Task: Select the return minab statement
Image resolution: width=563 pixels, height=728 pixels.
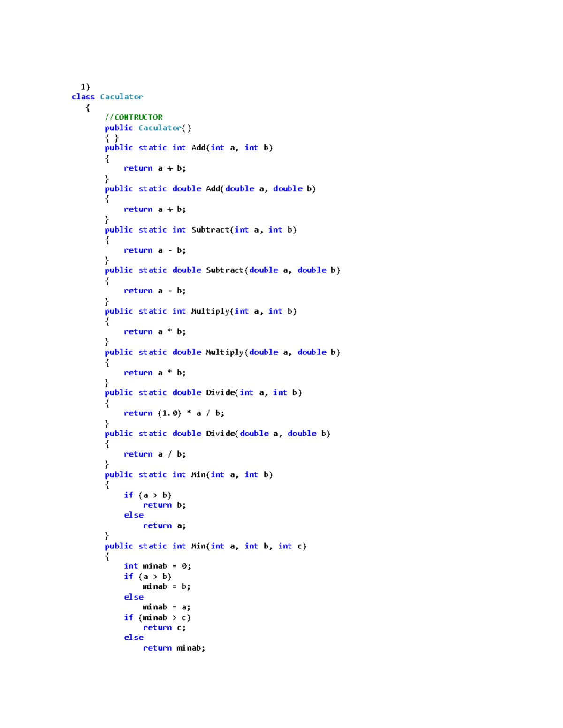Action: [x=174, y=648]
